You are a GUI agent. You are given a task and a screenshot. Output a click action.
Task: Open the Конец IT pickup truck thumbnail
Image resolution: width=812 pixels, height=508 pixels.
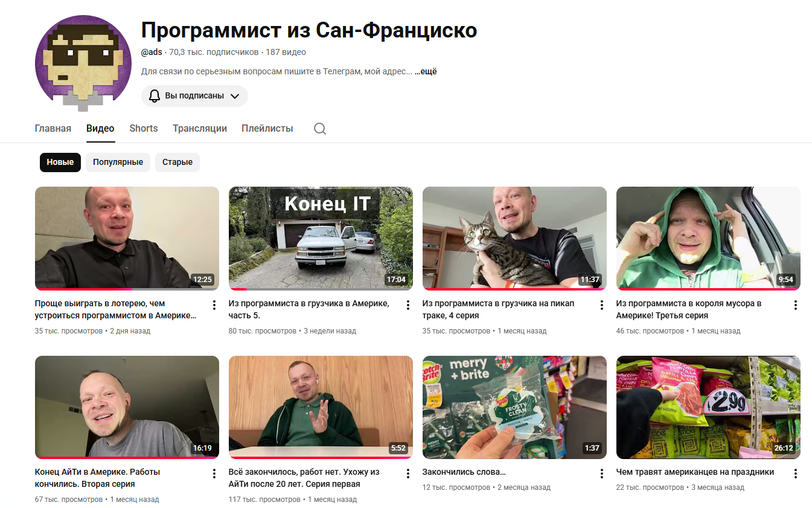click(x=321, y=238)
